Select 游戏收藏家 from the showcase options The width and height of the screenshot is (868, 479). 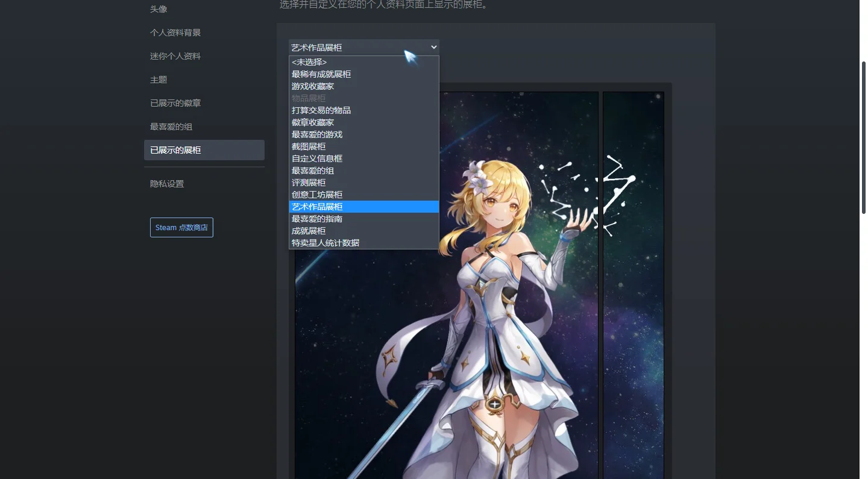pos(364,86)
